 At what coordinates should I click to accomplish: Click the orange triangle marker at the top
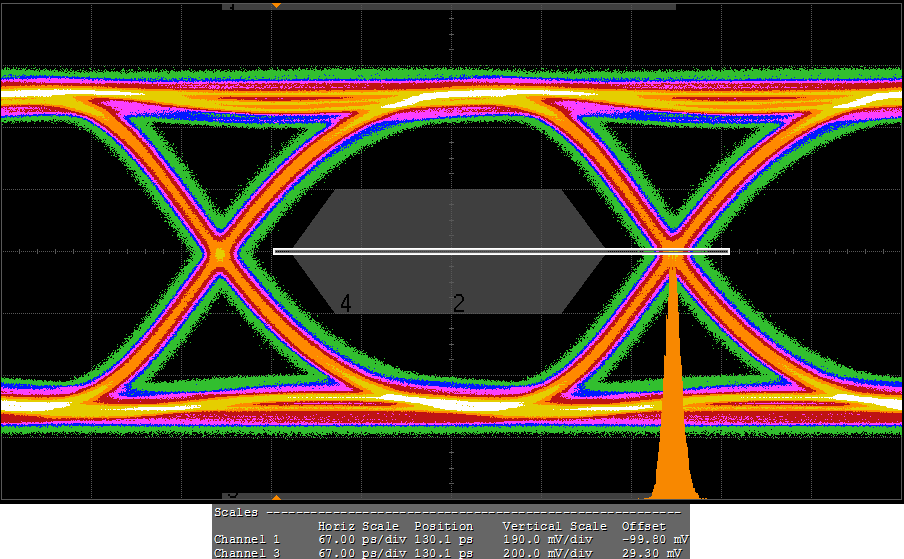pos(276,6)
